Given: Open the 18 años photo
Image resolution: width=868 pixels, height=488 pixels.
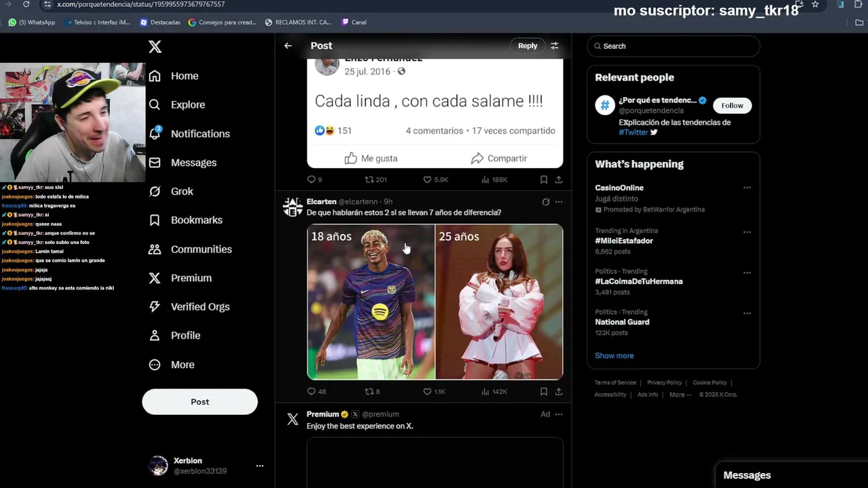Looking at the screenshot, I should tap(371, 302).
